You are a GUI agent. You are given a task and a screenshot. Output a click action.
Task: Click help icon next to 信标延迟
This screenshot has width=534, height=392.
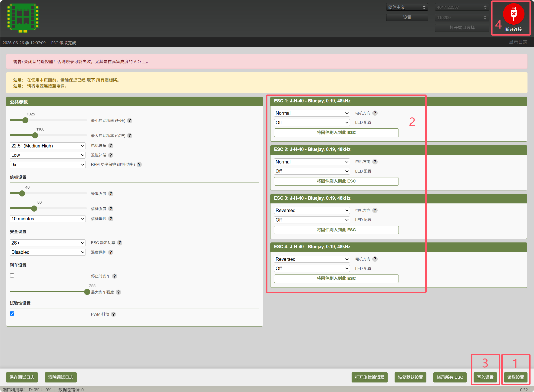click(111, 219)
